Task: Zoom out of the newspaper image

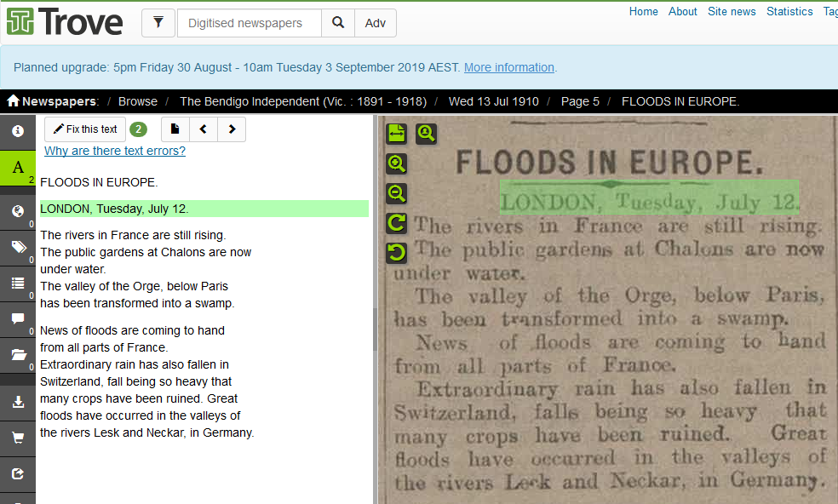Action: (x=396, y=193)
